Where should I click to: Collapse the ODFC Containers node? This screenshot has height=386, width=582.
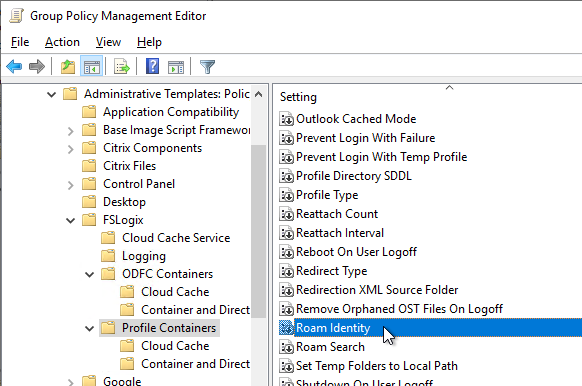[x=89, y=275]
